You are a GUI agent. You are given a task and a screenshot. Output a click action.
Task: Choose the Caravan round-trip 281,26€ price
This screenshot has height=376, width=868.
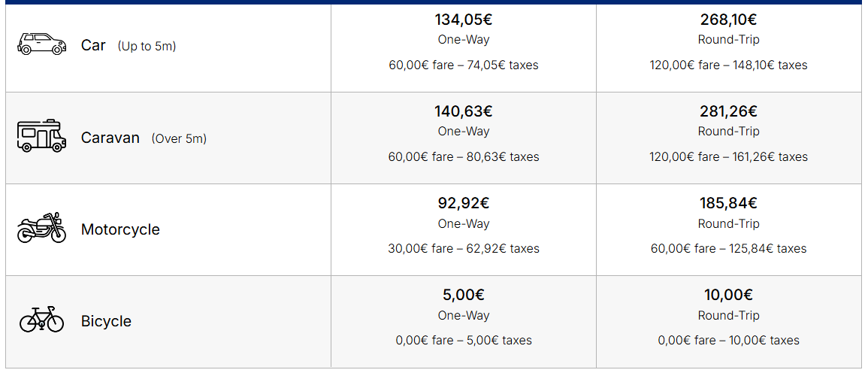point(728,112)
